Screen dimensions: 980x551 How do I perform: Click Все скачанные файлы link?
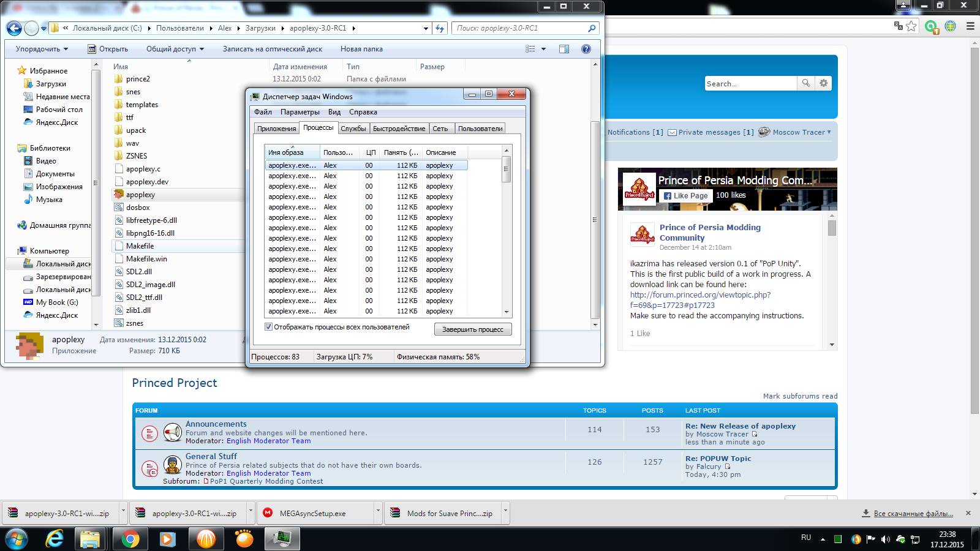[913, 513]
